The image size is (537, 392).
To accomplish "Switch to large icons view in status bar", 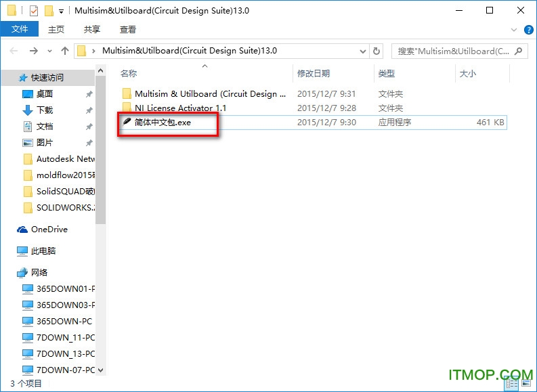I will 526,384.
